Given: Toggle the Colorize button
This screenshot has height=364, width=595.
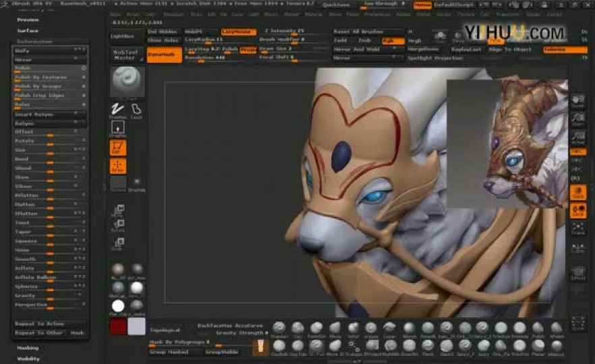Looking at the screenshot, I should 565,50.
